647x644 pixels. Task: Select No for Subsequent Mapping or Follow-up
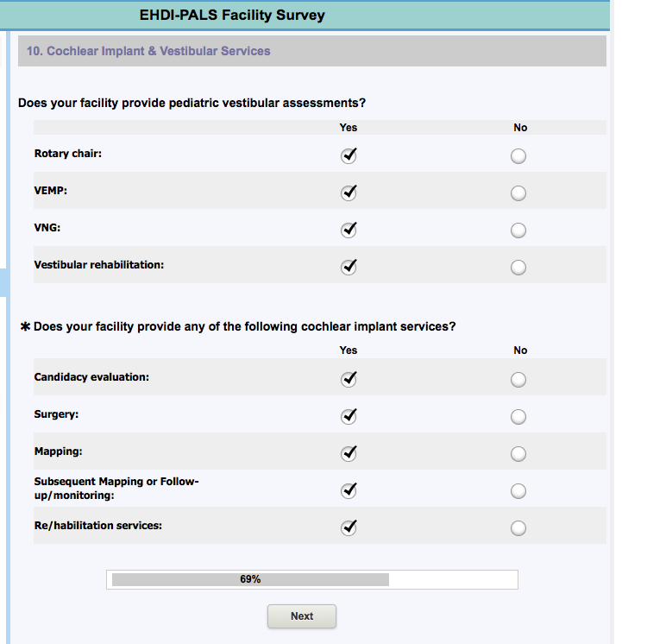[518, 491]
